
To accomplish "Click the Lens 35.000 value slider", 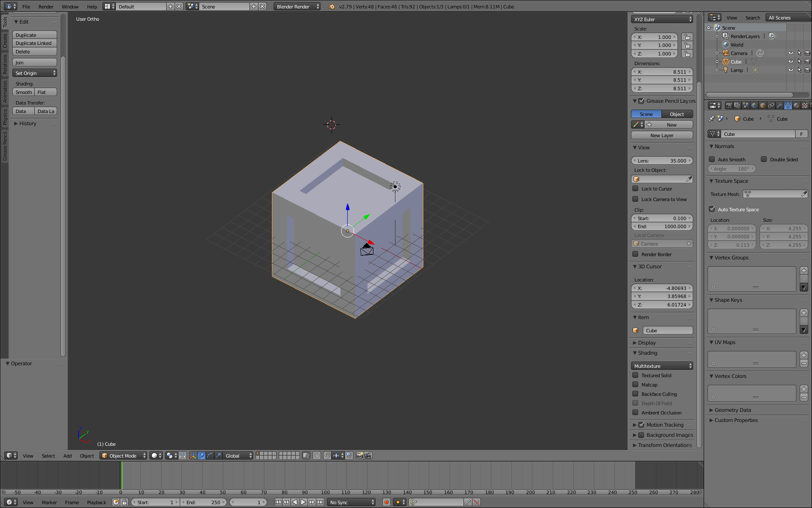I will point(662,160).
